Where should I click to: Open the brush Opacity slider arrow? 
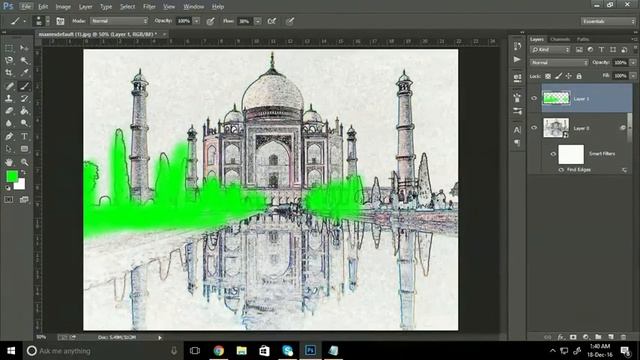tap(197, 21)
